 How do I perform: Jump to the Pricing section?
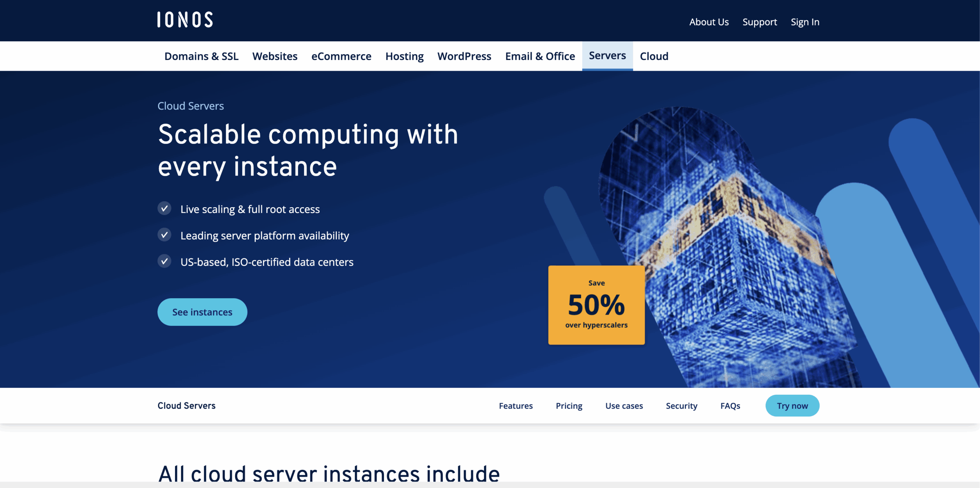point(569,406)
